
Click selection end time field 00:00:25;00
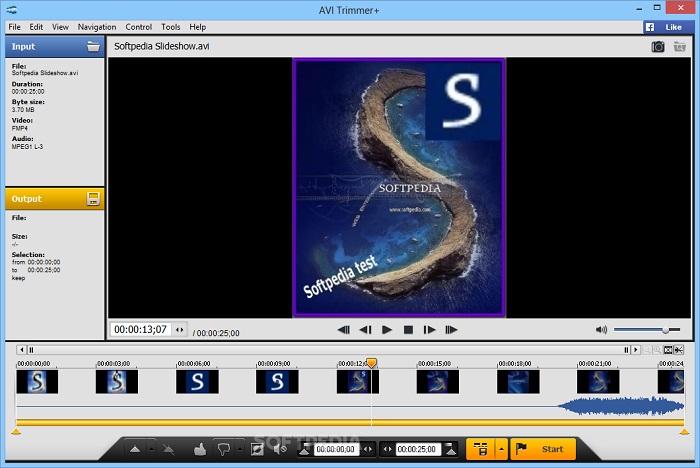tap(417, 449)
